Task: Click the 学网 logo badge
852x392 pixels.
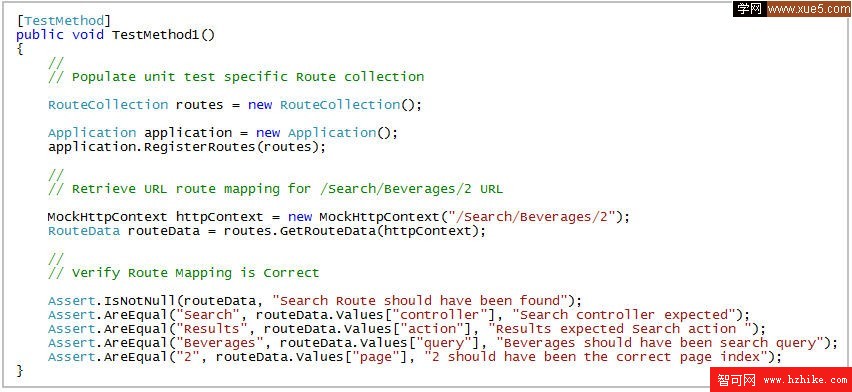Action: 750,9
